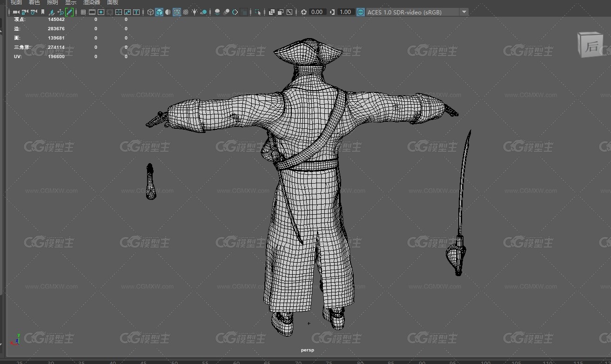Toggle the Textured display icon
Image resolution: width=611 pixels, height=364 pixels.
pos(185,12)
